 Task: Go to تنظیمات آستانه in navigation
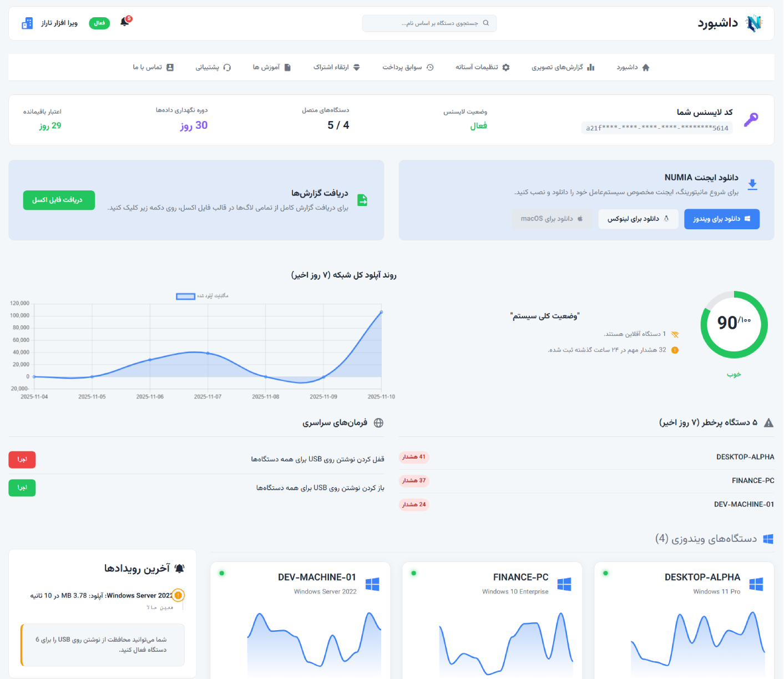coord(482,67)
